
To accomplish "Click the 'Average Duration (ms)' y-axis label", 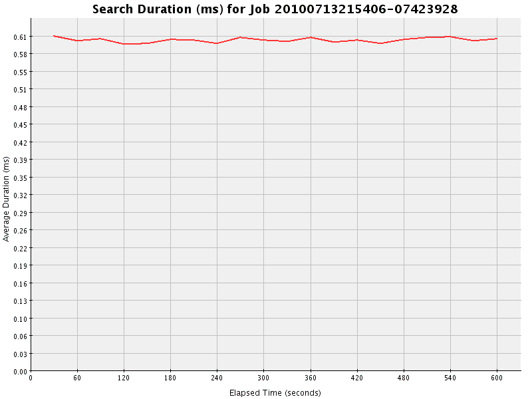I will click(6, 199).
